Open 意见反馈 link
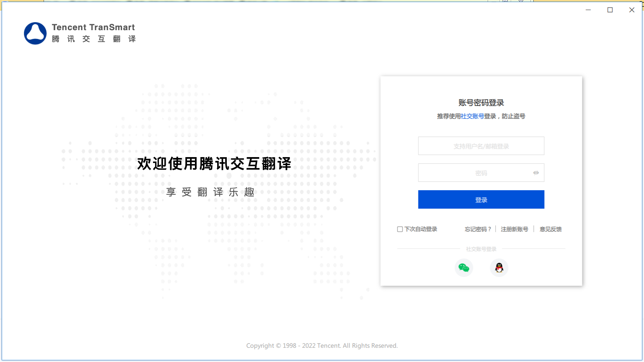The height and width of the screenshot is (362, 644). pos(551,229)
